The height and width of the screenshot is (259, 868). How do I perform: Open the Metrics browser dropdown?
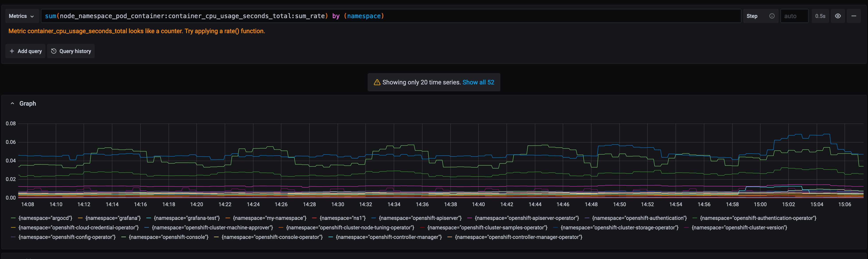click(x=21, y=16)
